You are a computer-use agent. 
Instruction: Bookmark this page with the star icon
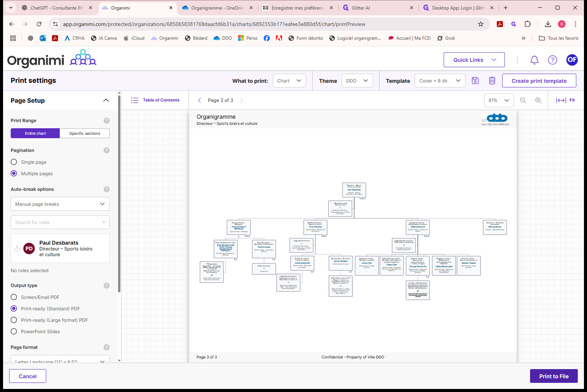(481, 24)
